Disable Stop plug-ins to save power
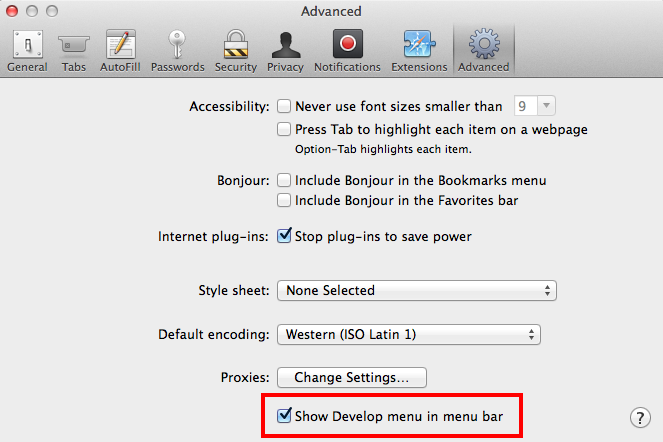The height and width of the screenshot is (442, 663). (x=284, y=237)
